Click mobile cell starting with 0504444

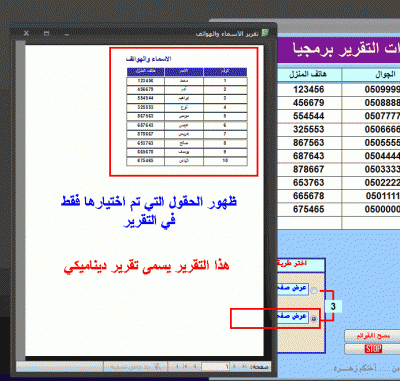[x=371, y=156]
